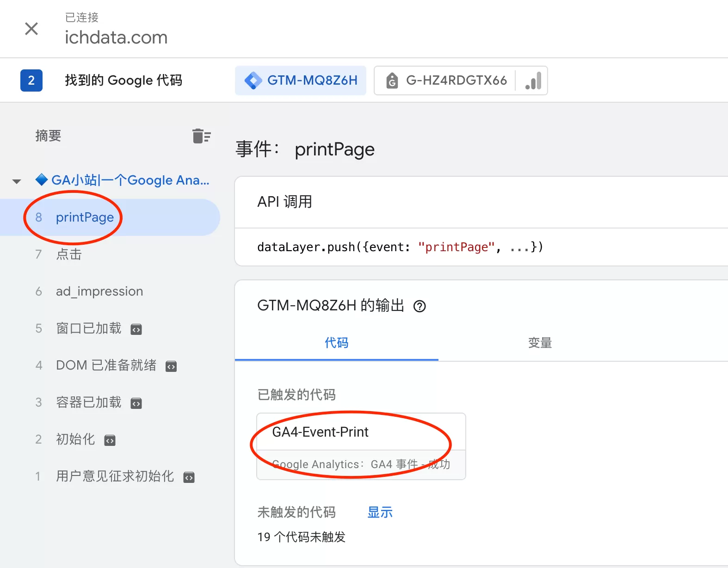Click the ichdata.com connected domain
Screen dimensions: 728x568
[116, 37]
